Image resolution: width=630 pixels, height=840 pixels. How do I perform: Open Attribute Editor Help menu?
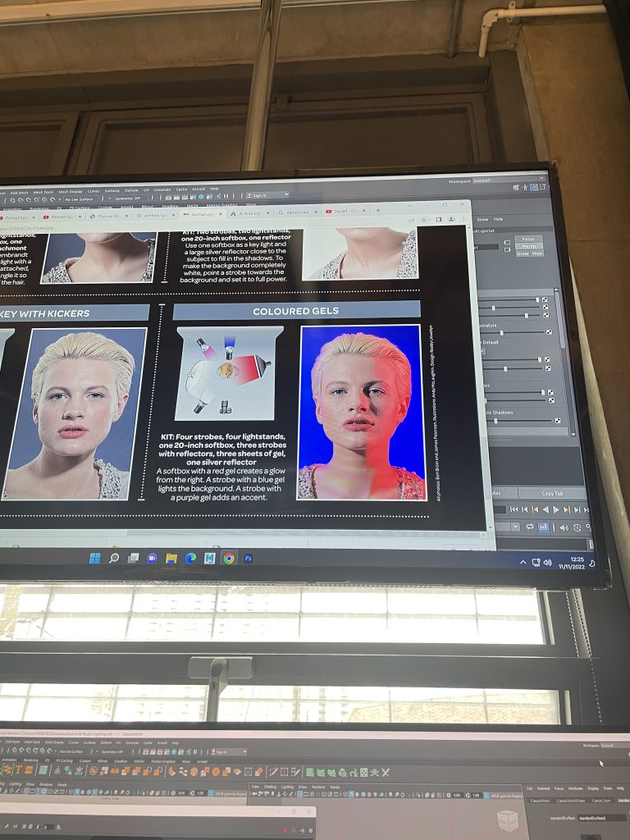pos(498,219)
